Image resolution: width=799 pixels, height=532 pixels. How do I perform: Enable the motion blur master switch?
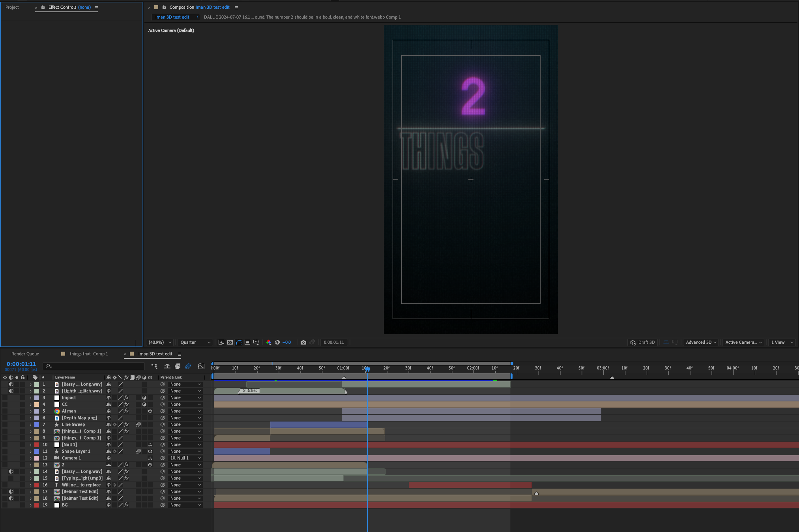coord(188,366)
